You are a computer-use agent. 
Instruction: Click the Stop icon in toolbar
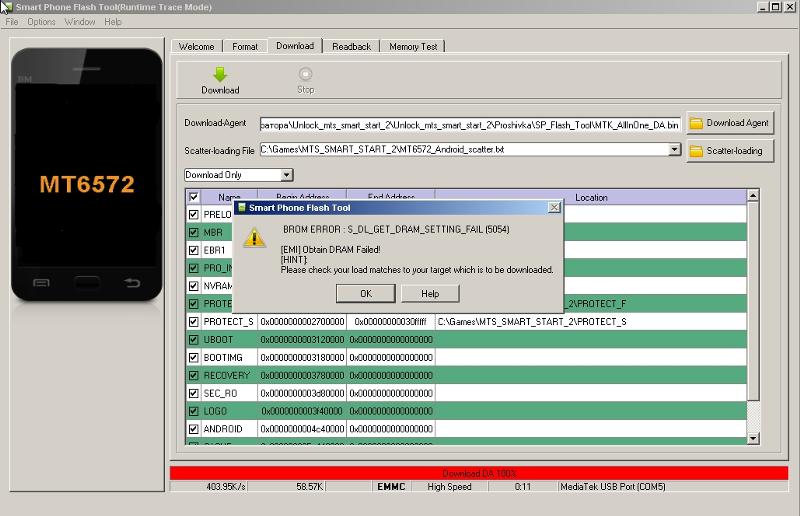click(x=305, y=74)
